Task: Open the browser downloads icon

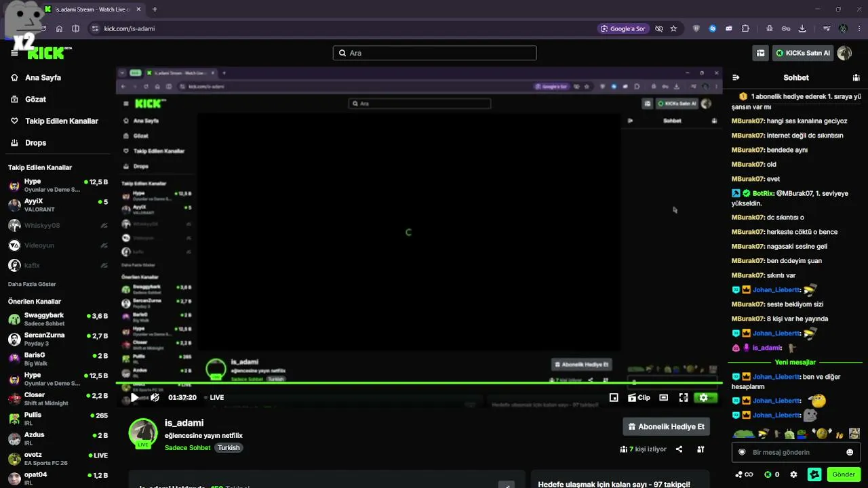Action: [x=802, y=28]
